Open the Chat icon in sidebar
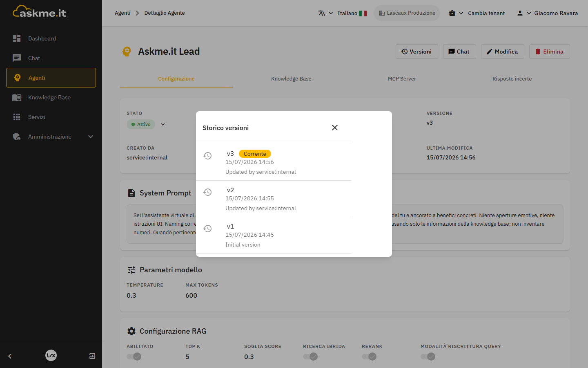588x368 pixels. [x=17, y=58]
